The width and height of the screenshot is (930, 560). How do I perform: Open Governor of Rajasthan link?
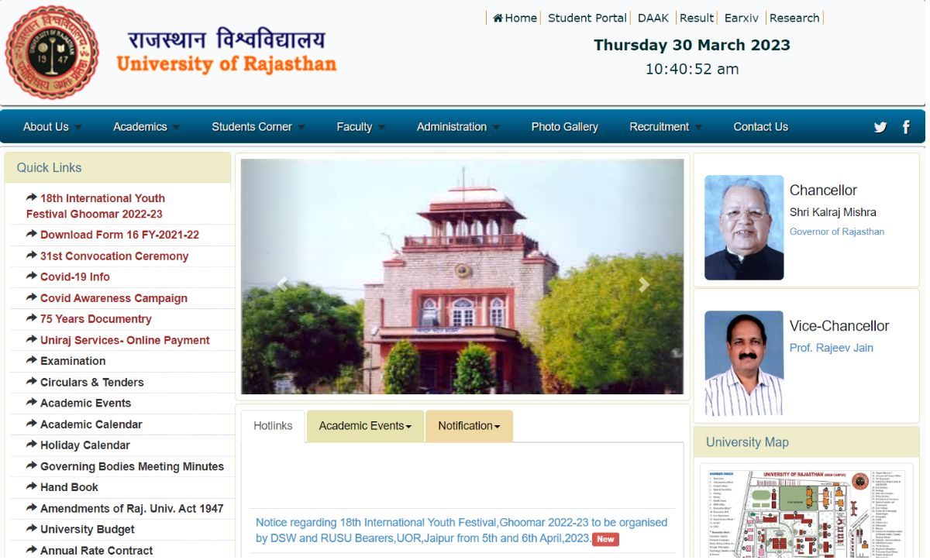[x=836, y=232]
